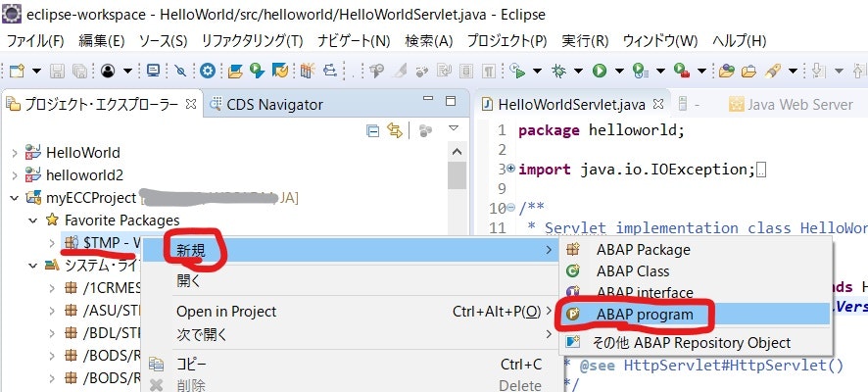Open the External Tools dropdown arrow
The image size is (868, 392).
[701, 71]
